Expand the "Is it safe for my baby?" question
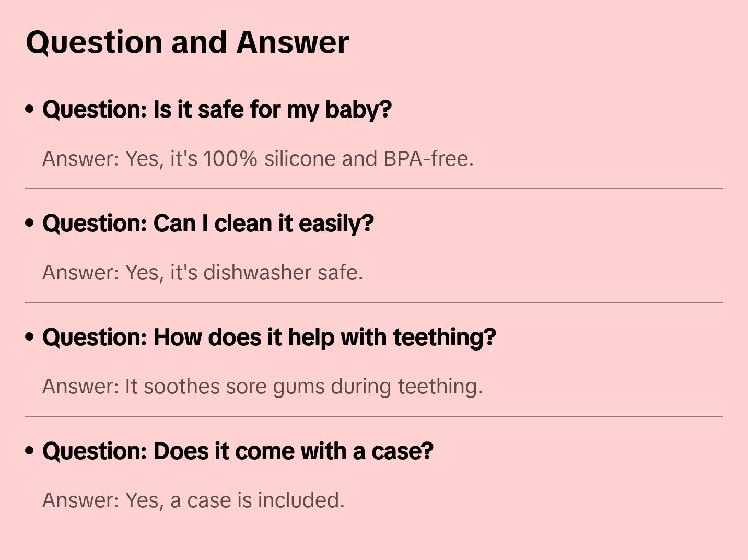The width and height of the screenshot is (748, 560). click(217, 110)
